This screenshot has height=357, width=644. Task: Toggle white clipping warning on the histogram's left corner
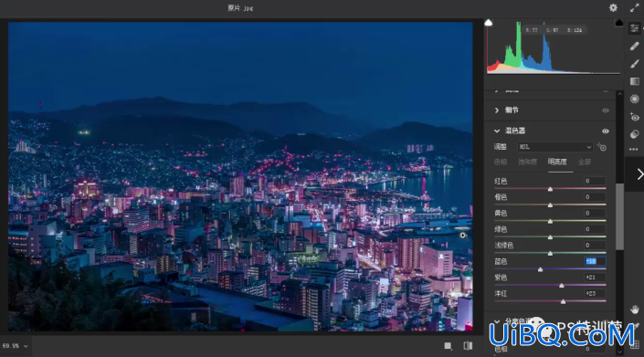tap(489, 23)
